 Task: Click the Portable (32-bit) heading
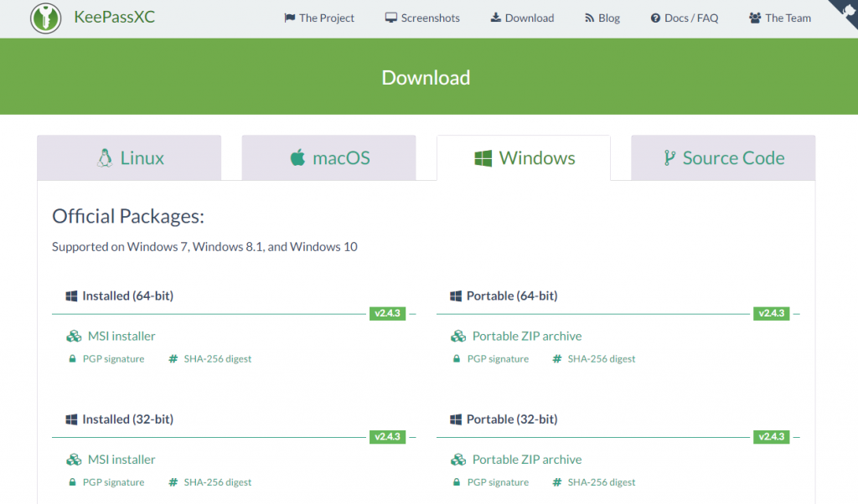tap(512, 419)
